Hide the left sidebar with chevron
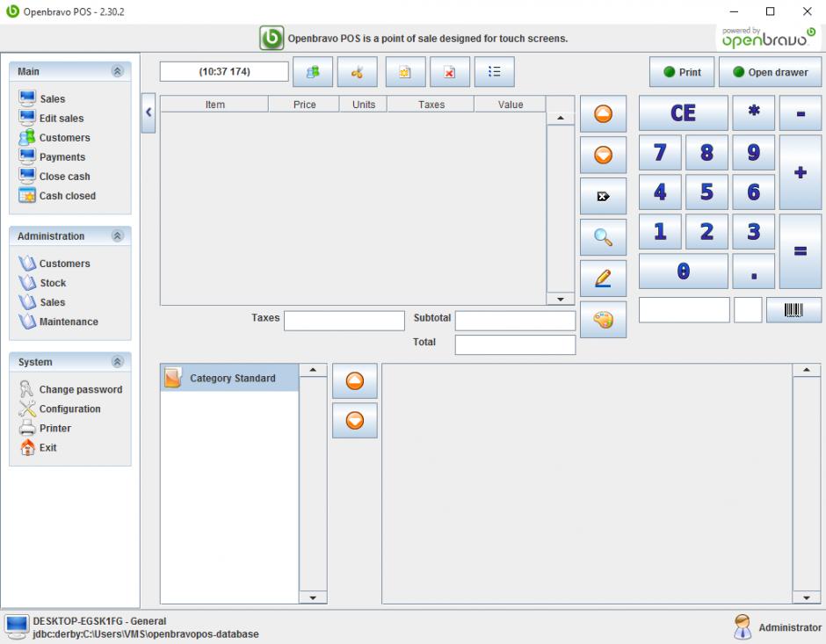This screenshot has width=826, height=644. point(149,112)
